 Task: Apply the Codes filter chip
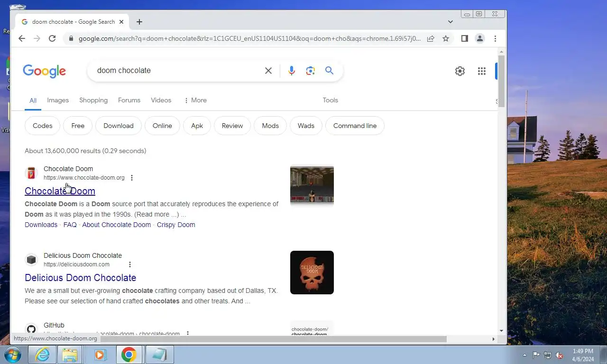click(x=42, y=126)
